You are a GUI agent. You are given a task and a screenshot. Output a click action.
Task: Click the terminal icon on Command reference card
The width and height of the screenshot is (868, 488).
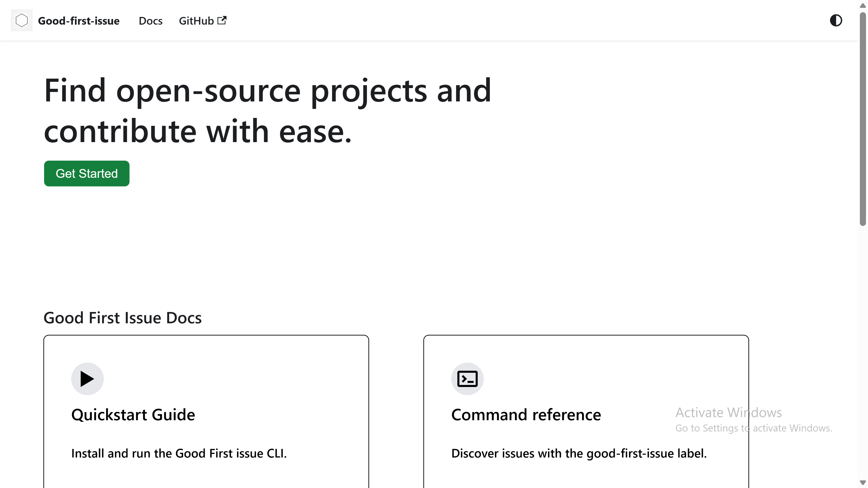tap(467, 379)
